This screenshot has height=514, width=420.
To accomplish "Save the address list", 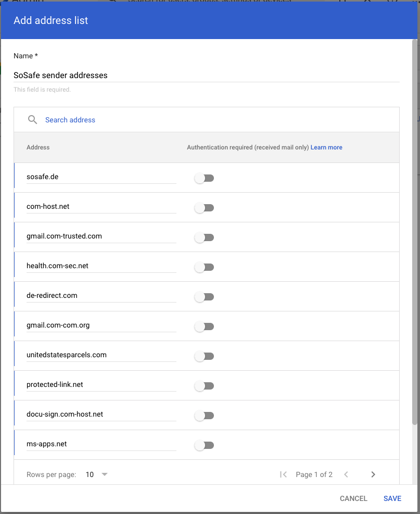I will coord(392,498).
